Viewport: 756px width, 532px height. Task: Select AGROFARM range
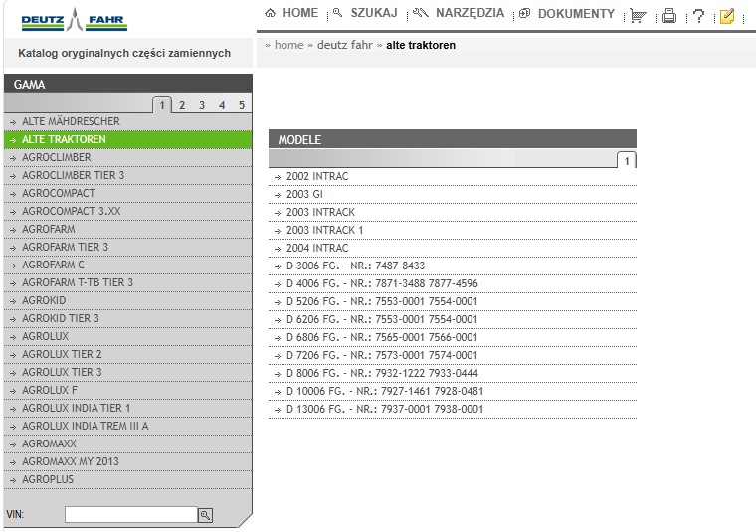click(127, 229)
